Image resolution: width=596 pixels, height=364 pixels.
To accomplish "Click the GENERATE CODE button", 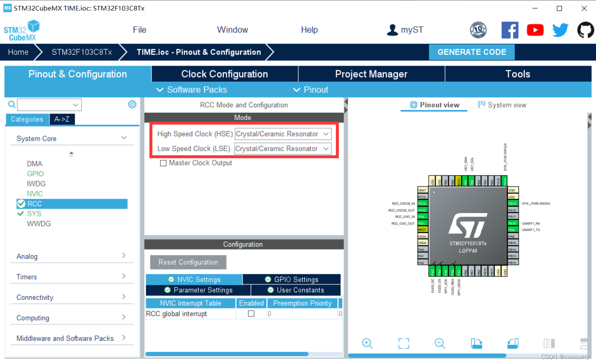I will coord(472,52).
